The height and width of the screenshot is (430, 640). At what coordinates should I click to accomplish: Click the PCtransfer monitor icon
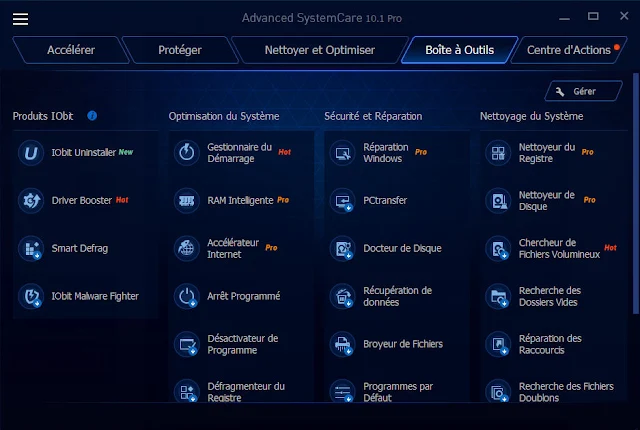coord(343,200)
